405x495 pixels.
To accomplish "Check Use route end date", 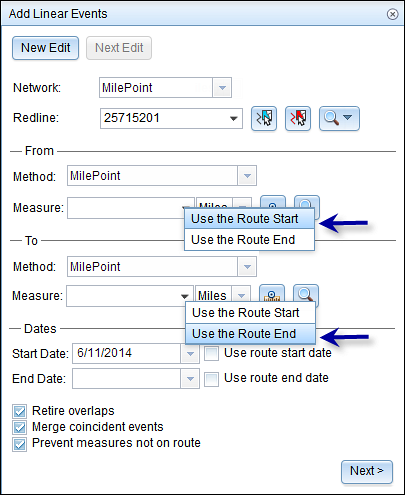I will pyautogui.click(x=211, y=379).
